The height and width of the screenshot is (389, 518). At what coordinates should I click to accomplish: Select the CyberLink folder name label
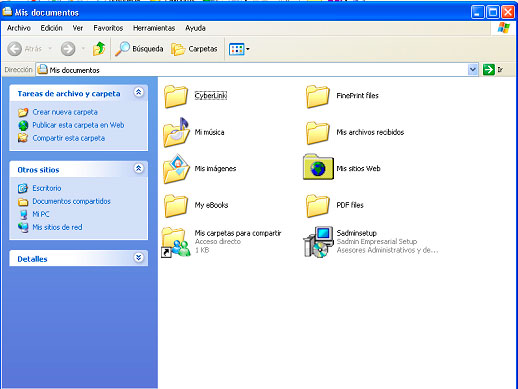click(x=211, y=96)
